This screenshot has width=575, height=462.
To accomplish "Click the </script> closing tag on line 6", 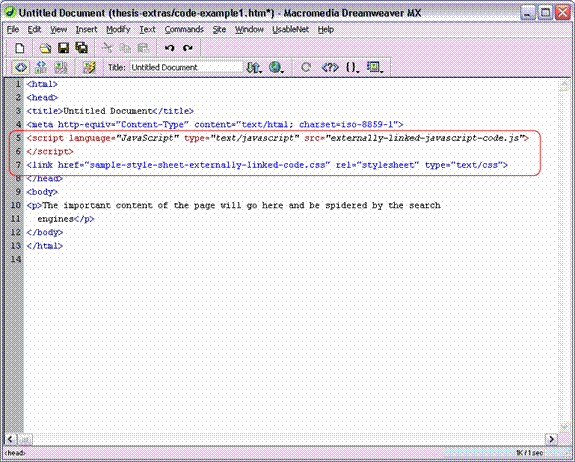I will 50,151.
